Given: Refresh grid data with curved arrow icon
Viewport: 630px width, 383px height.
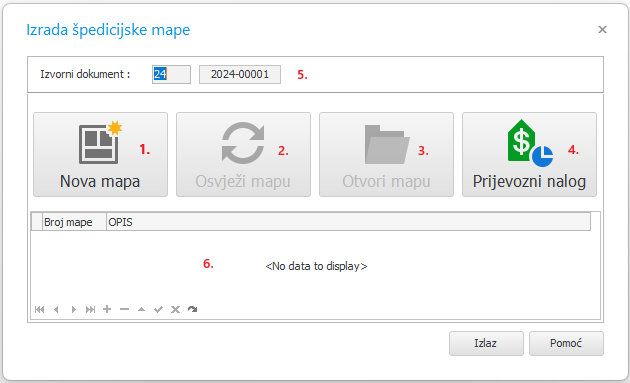Looking at the screenshot, I should point(192,309).
